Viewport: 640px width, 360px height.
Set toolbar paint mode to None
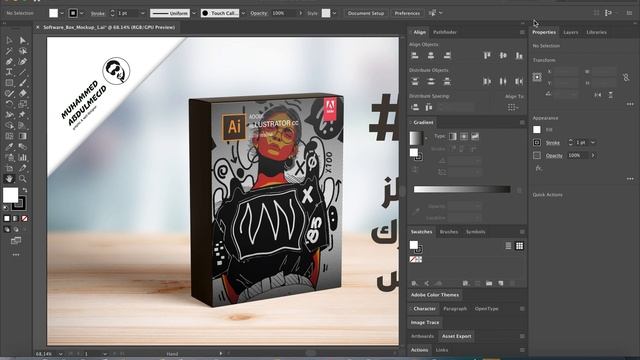coord(24,219)
